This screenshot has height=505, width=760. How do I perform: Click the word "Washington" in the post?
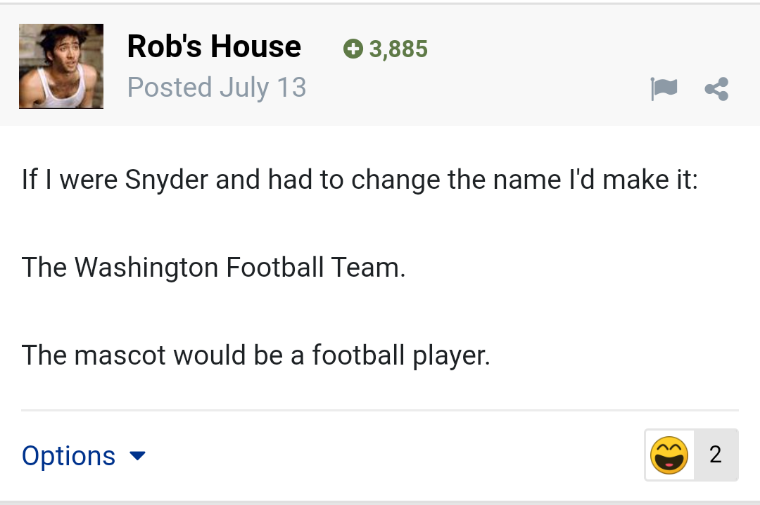pos(146,268)
